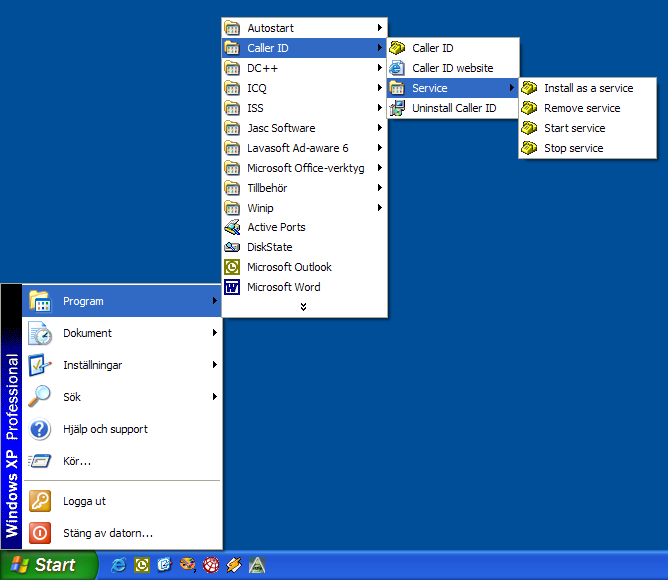Click Start service in the Service submenu
This screenshot has height=580, width=668.
tap(587, 128)
